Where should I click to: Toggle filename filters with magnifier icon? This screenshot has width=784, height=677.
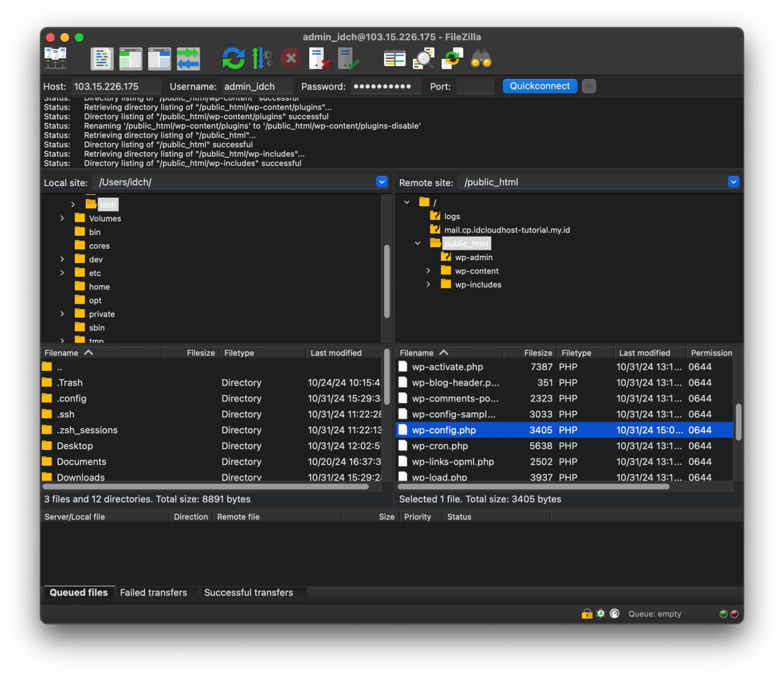click(x=423, y=59)
